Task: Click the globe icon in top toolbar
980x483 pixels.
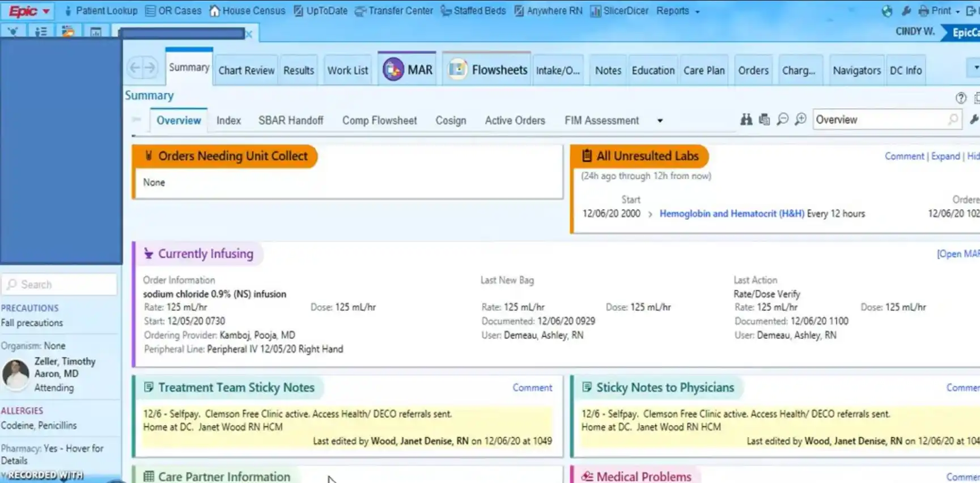Action: (x=887, y=11)
